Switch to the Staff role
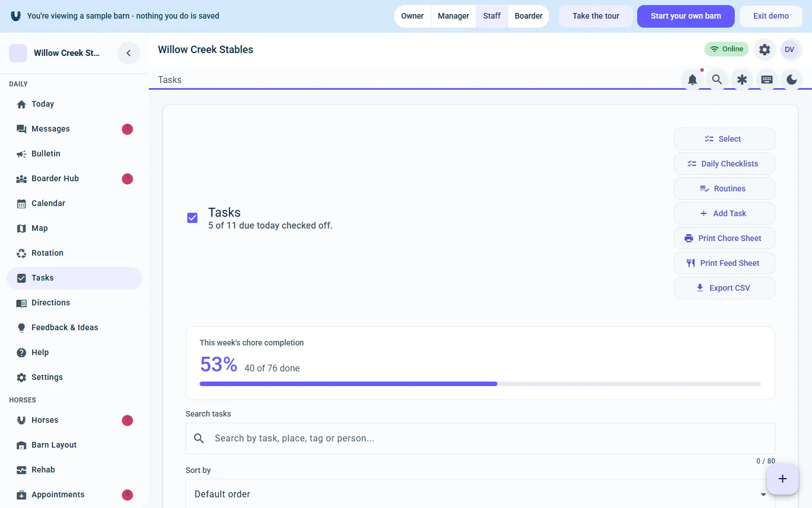812x508 pixels. point(492,16)
